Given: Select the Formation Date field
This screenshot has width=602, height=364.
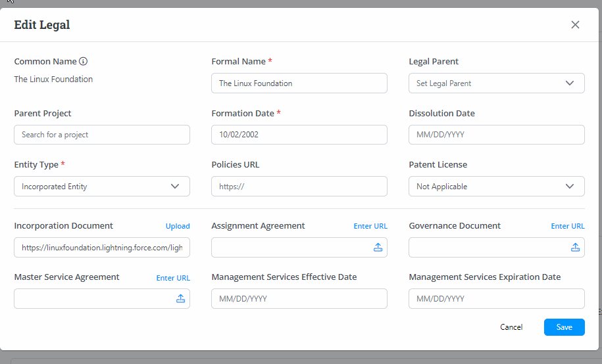Looking at the screenshot, I should (x=299, y=135).
